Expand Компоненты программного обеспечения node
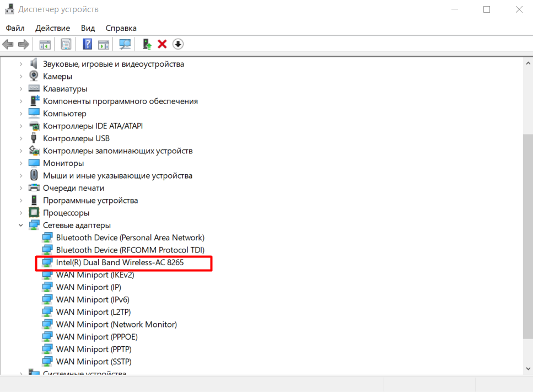Screen dimensions: 533x392 tap(21, 101)
